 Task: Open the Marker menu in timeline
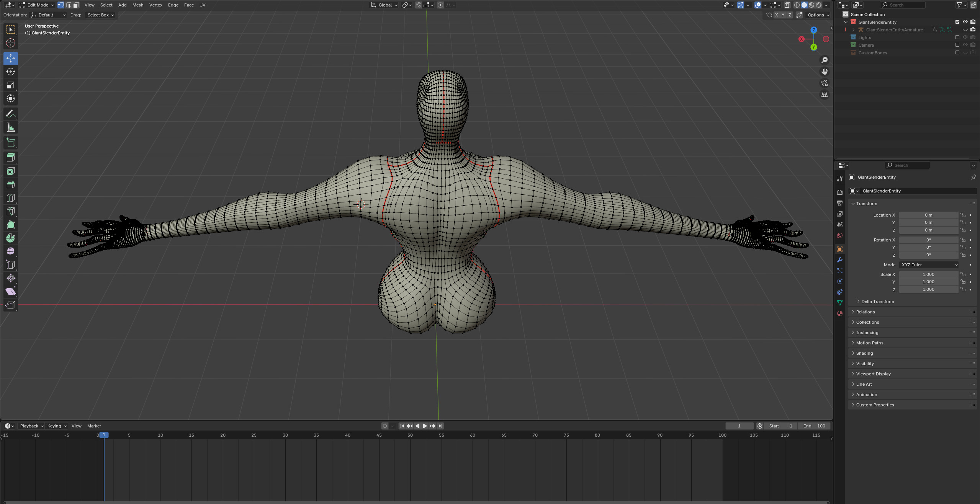94,426
